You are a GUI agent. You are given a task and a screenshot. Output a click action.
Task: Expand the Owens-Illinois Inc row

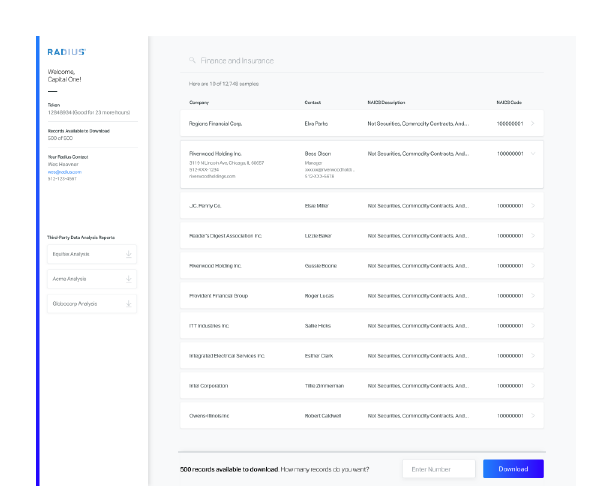pos(533,416)
